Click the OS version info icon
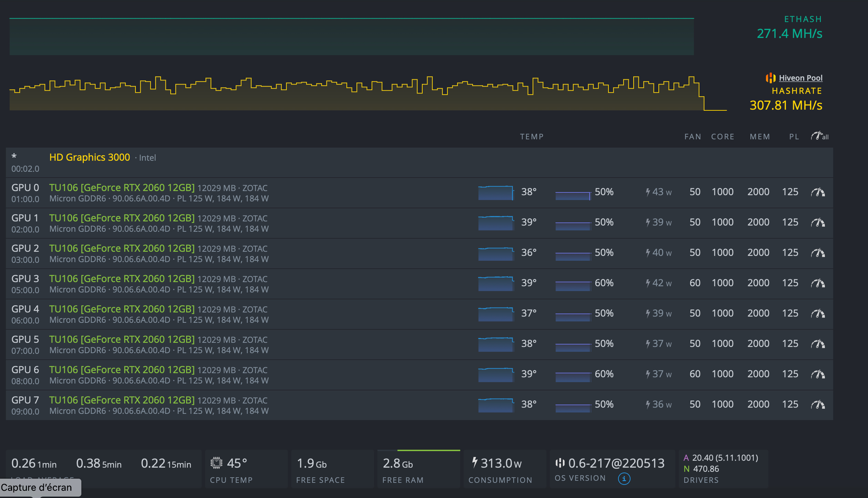The image size is (868, 498). (624, 479)
